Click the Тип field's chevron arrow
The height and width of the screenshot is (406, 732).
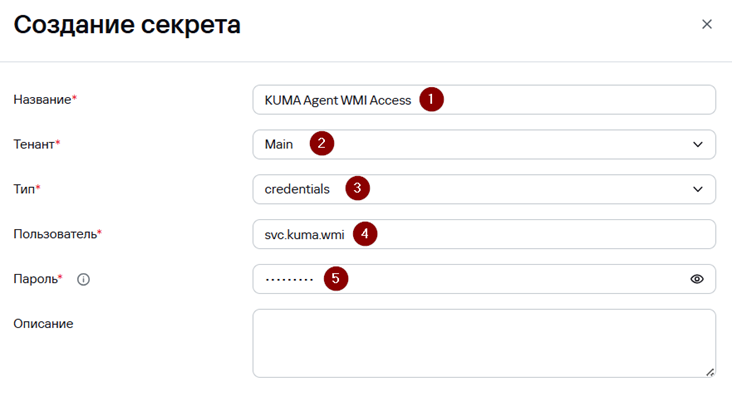697,189
